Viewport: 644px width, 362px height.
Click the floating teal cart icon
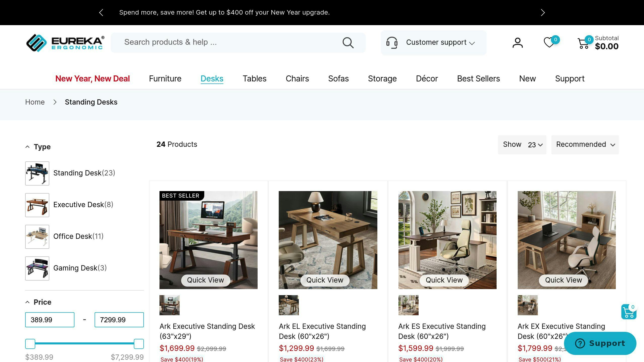click(629, 312)
